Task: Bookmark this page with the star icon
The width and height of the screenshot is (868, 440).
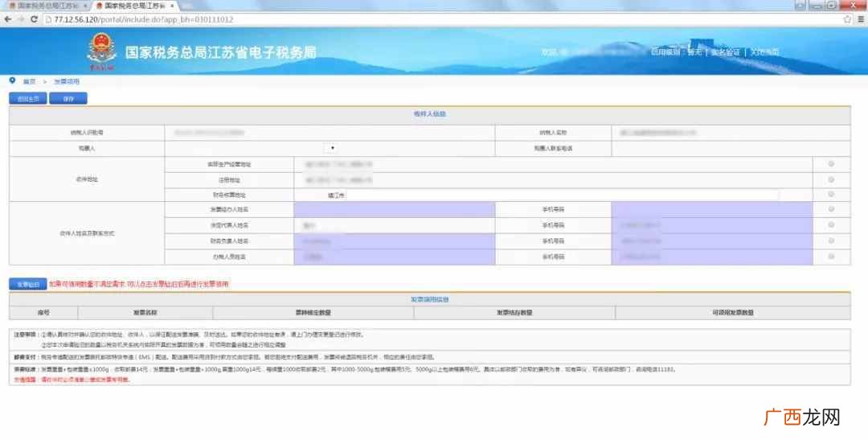Action: click(847, 19)
